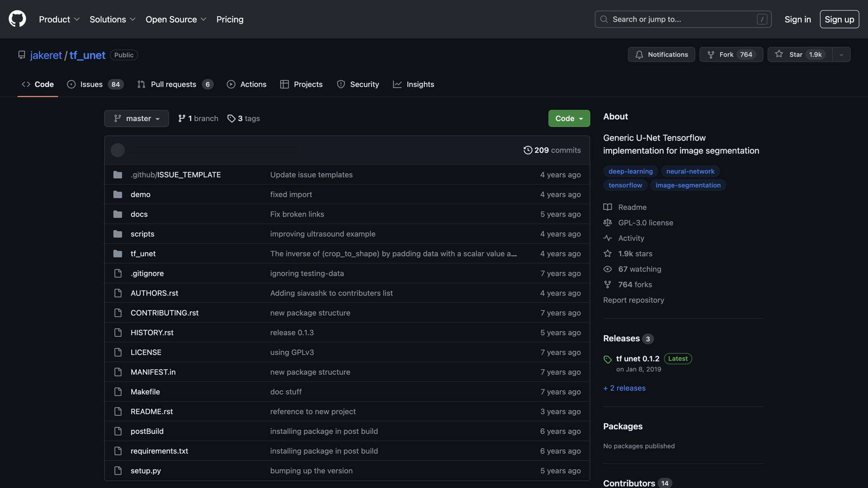Click the GitHub Octocat logo
This screenshot has height=488, width=868.
pyautogui.click(x=17, y=19)
